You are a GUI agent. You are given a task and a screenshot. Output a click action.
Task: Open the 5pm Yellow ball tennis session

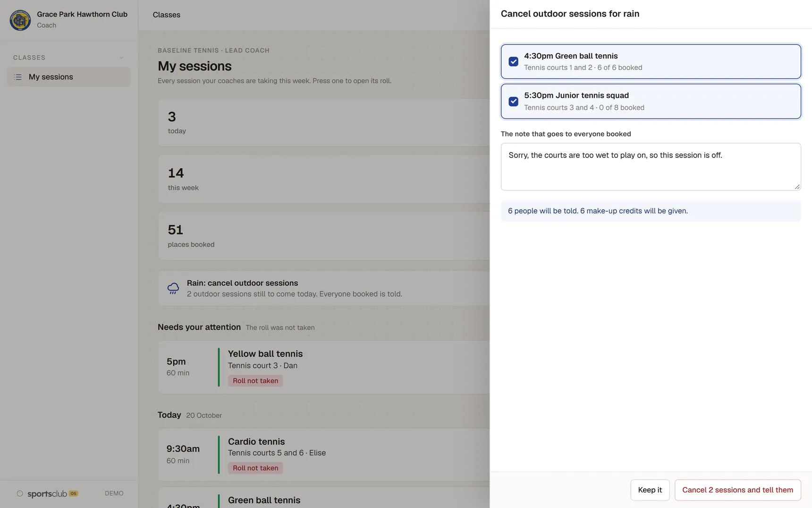click(x=324, y=367)
